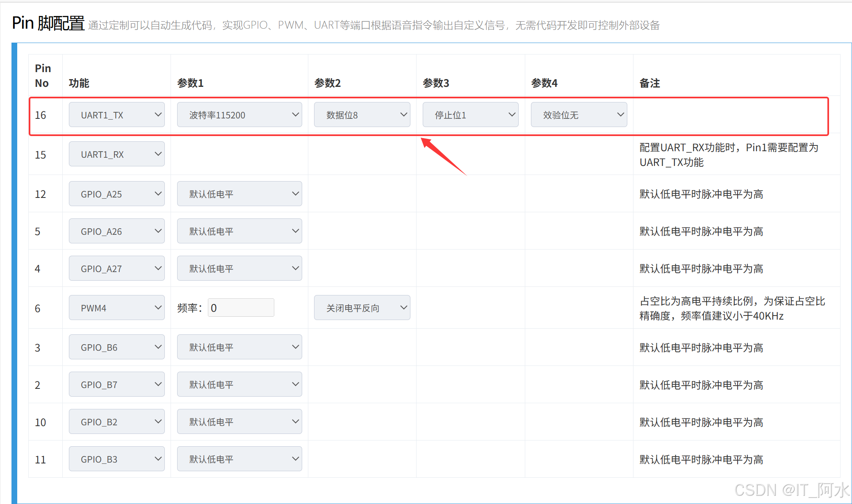Open the baud rate 波特率115200 dropdown

pos(239,115)
